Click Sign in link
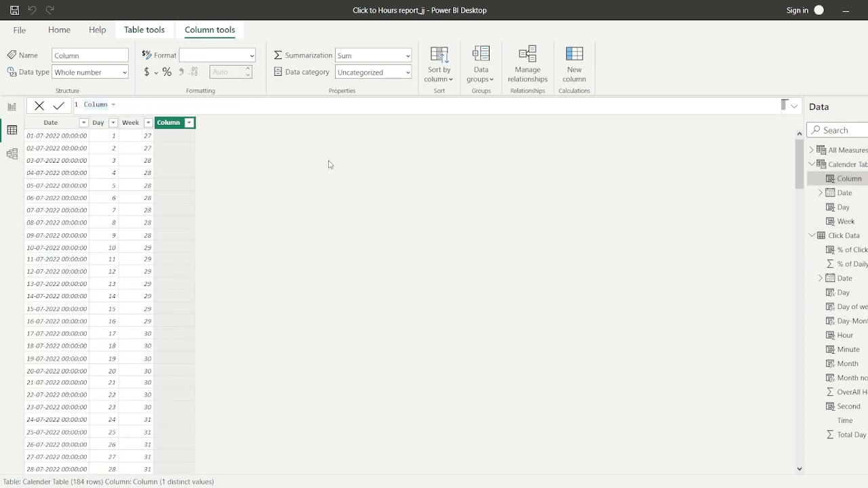This screenshot has width=868, height=488. 797,10
